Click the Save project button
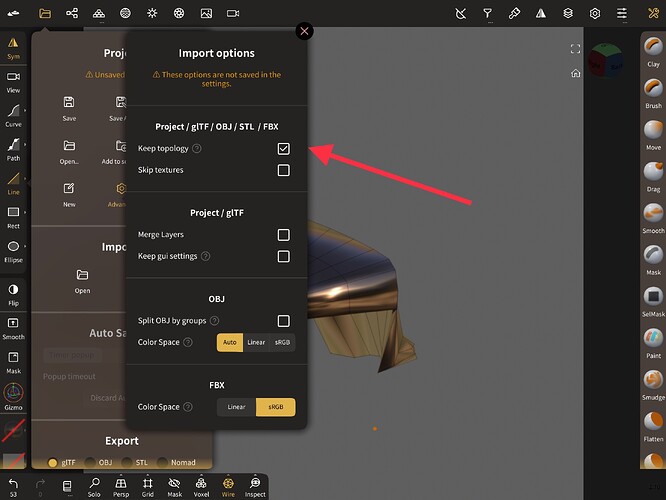 tap(69, 109)
